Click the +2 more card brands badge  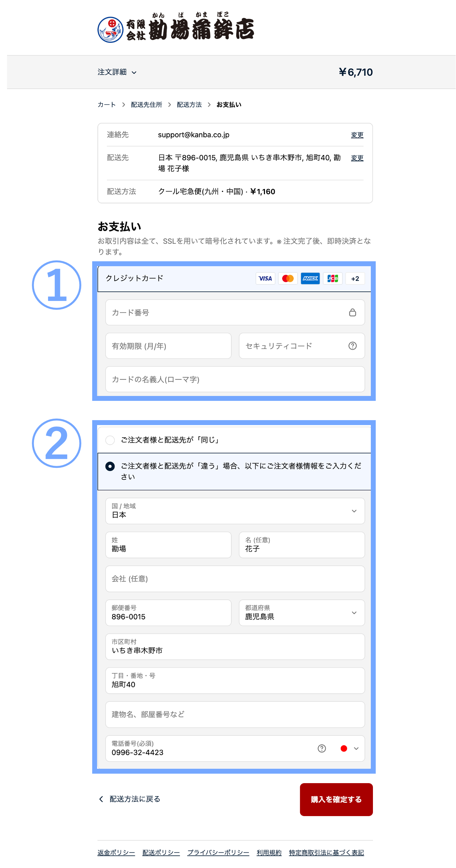[355, 278]
